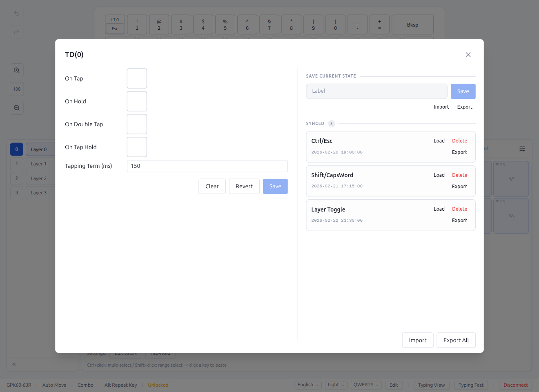
Task: Click the Label input field
Action: pos(376,91)
